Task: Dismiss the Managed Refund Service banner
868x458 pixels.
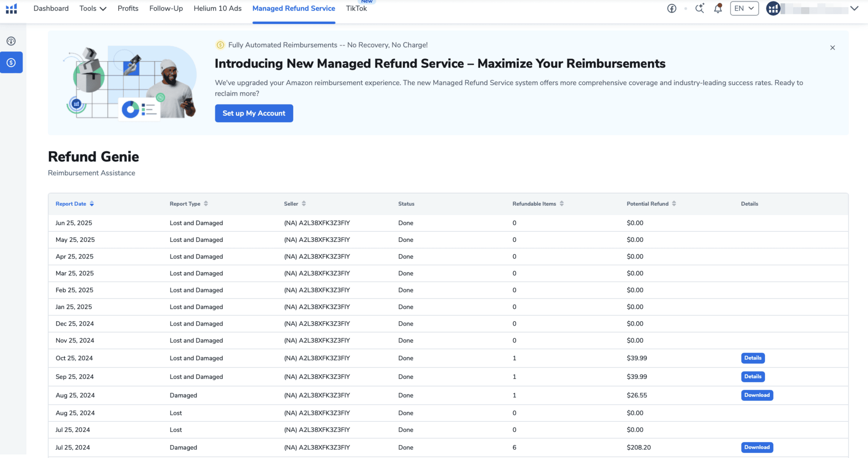Action: pos(833,48)
